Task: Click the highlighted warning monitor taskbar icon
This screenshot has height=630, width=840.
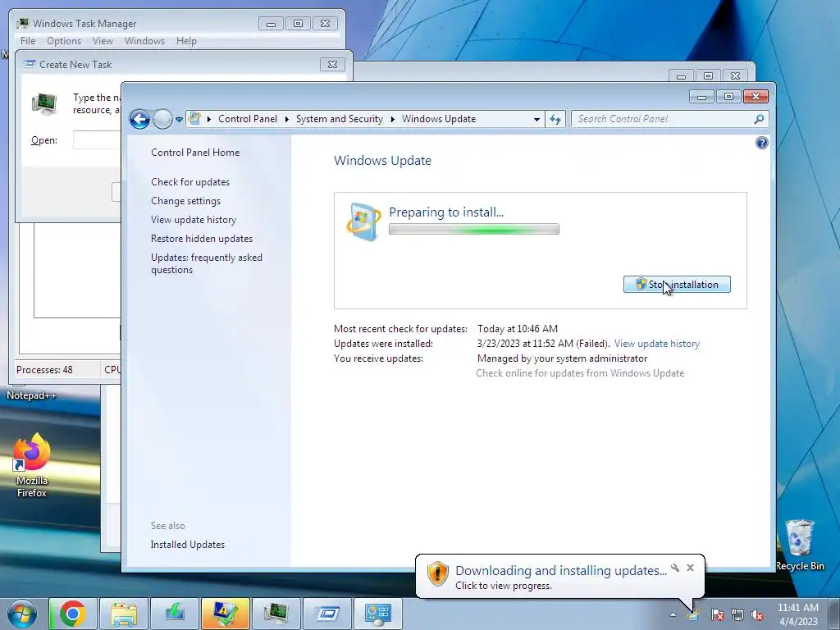Action: (225, 614)
